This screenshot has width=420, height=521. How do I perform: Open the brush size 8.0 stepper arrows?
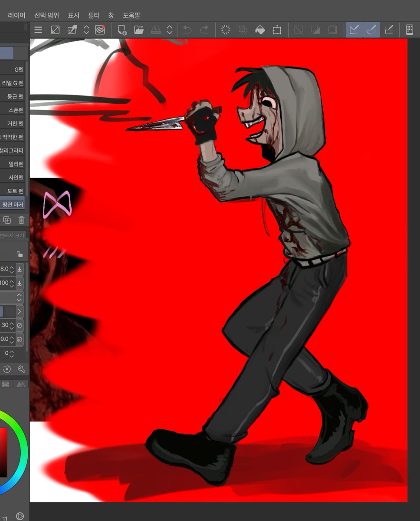pyautogui.click(x=12, y=269)
